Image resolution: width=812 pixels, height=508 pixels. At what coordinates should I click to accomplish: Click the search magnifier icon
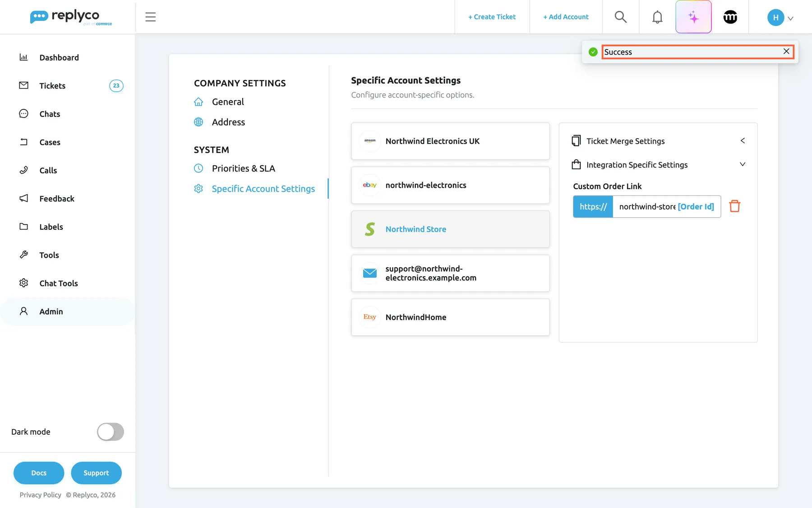(x=621, y=17)
